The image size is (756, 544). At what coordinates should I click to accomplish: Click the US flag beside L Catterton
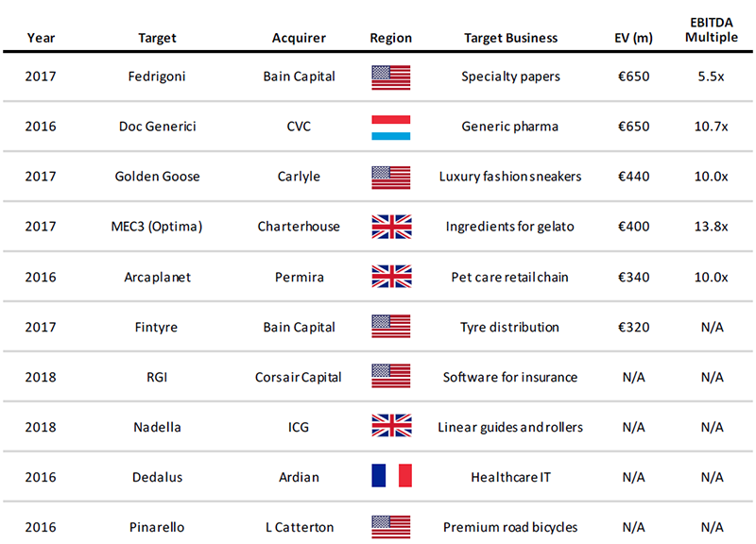point(391,526)
